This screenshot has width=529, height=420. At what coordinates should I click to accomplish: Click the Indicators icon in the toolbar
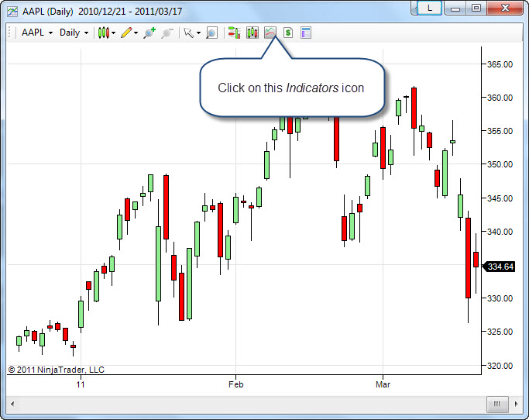(x=270, y=33)
